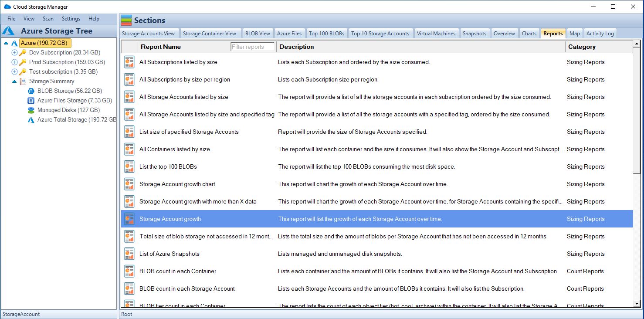This screenshot has height=319, width=644.
Task: Expand the Dev Subscription node
Action: tap(14, 52)
